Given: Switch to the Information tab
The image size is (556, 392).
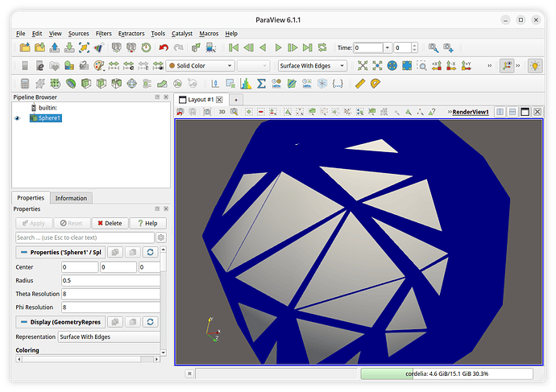Looking at the screenshot, I should (71, 198).
